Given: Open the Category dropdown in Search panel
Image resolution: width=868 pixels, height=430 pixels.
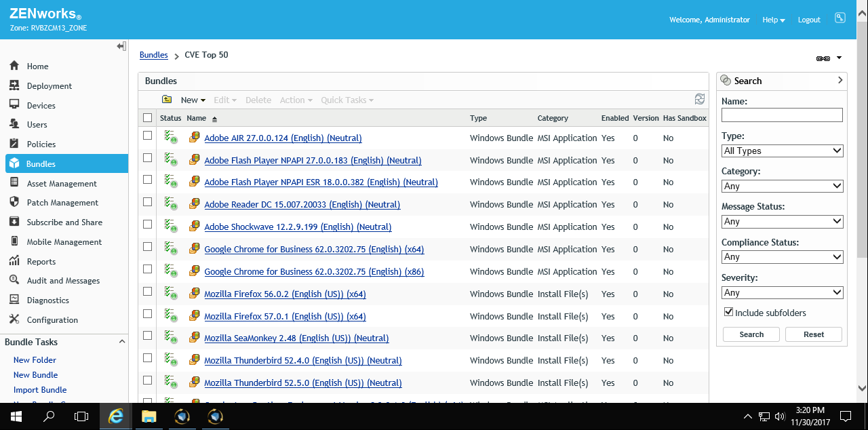Looking at the screenshot, I should (x=783, y=186).
